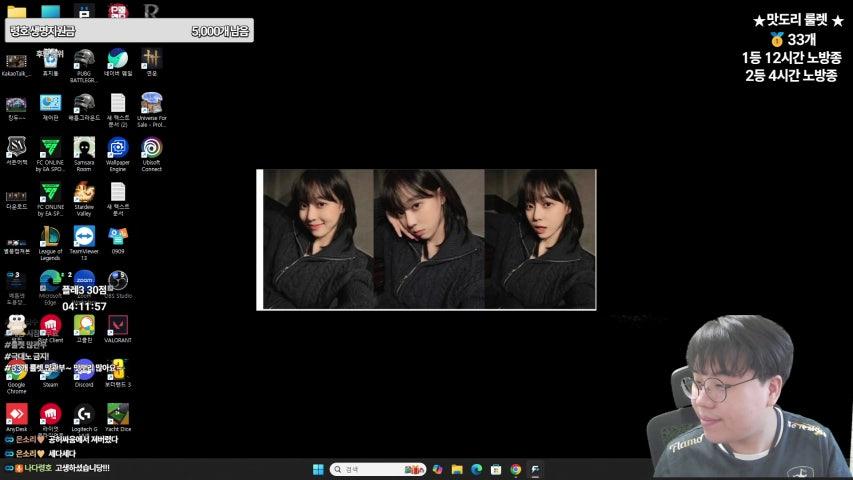This screenshot has width=853, height=480.
Task: Launch Microsoft Edge from the taskbar
Action: [476, 469]
